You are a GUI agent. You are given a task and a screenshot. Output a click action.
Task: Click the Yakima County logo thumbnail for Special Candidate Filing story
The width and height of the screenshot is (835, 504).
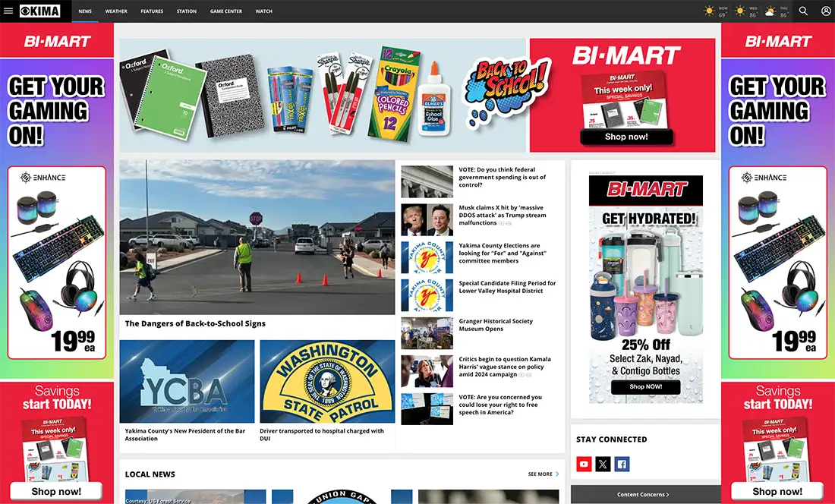coord(427,295)
